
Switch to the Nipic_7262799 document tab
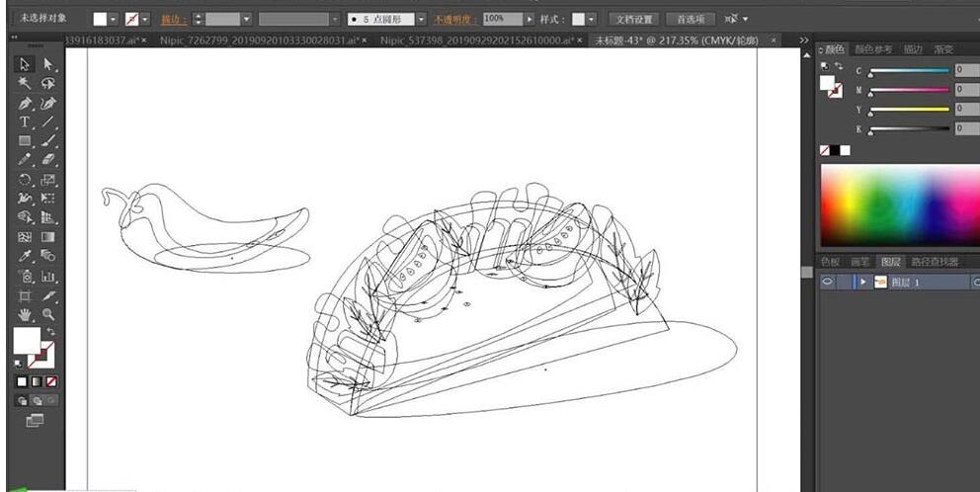point(259,41)
